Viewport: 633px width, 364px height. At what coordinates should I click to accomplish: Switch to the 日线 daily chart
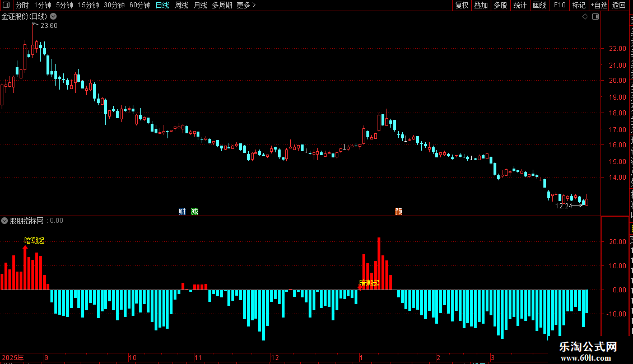coord(162,5)
